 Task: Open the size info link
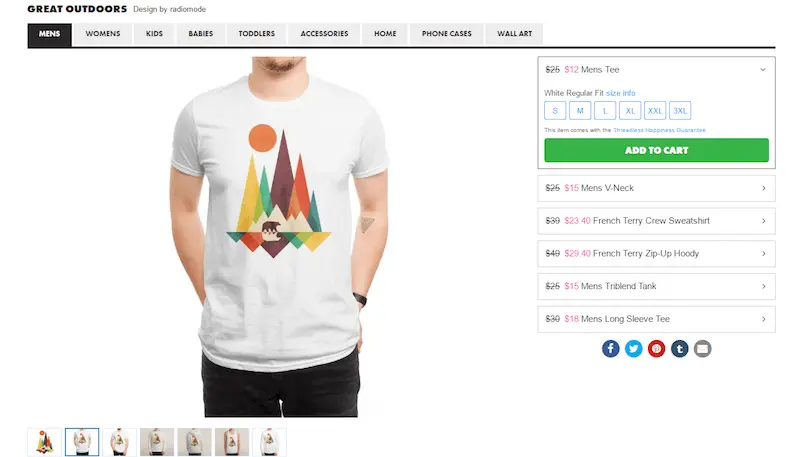coord(620,93)
